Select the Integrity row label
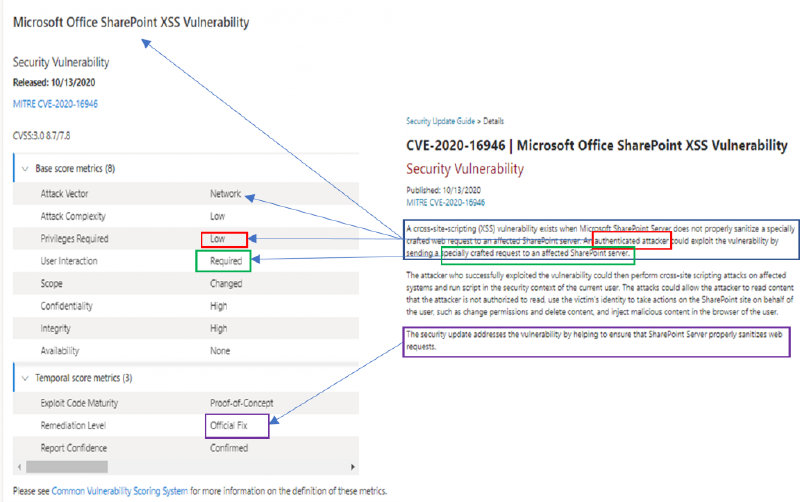Viewport: 800px width, 502px height. pyautogui.click(x=56, y=329)
